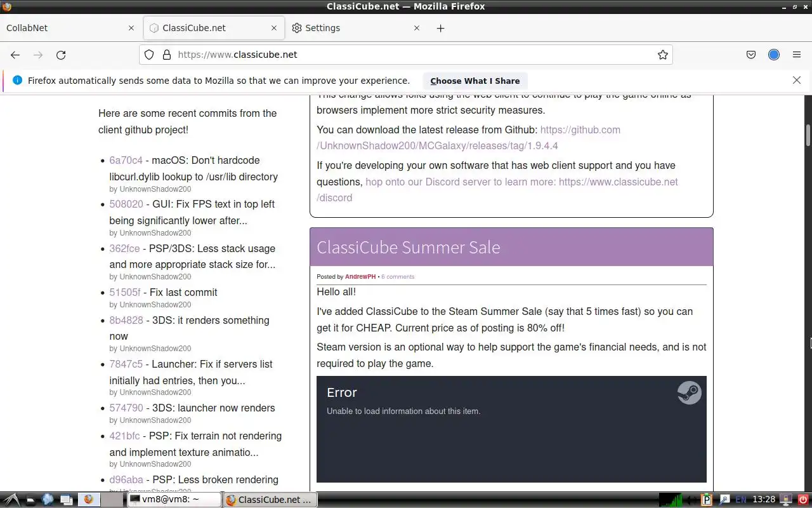Go back with the browser back arrow

click(x=15, y=55)
